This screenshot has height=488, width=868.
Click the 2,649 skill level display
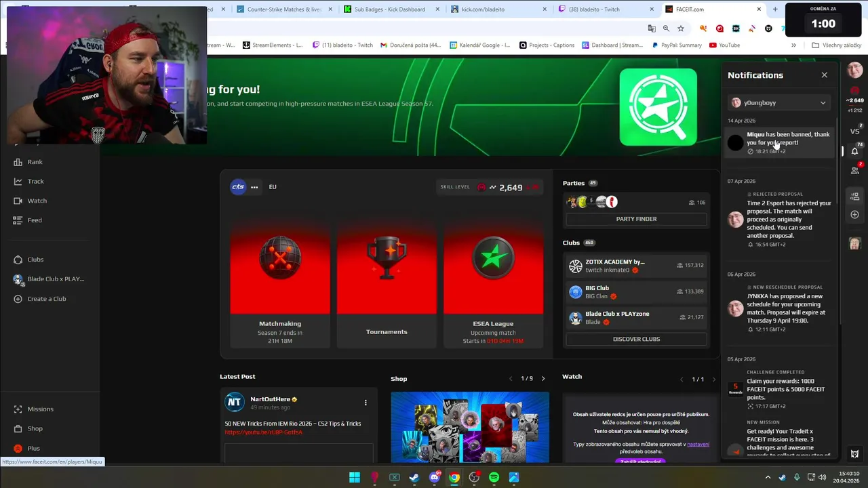(x=510, y=188)
